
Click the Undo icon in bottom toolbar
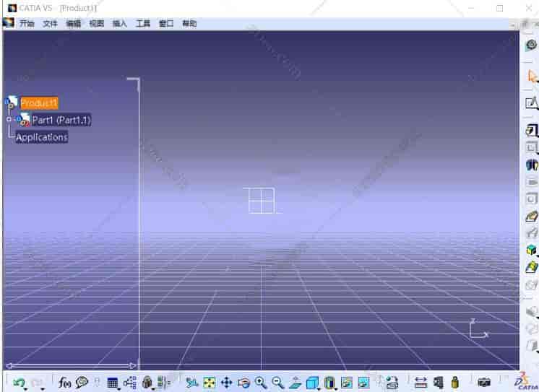coord(18,383)
